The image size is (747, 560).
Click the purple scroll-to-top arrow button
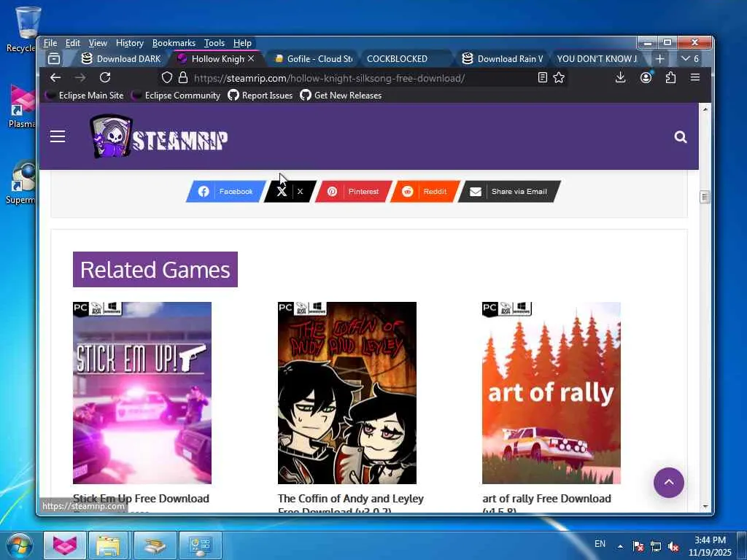tap(668, 483)
